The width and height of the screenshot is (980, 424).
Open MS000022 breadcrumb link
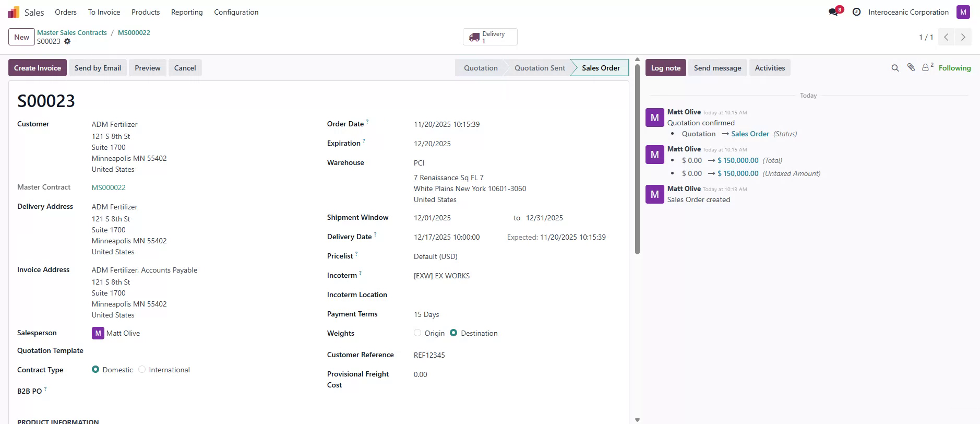(134, 32)
